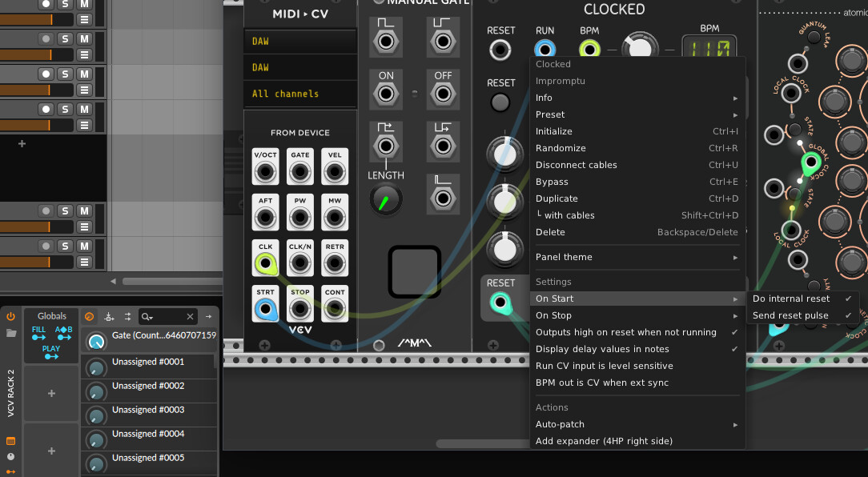Open the On Start submenu
Viewport: 868px width, 477px height.
[x=637, y=299]
